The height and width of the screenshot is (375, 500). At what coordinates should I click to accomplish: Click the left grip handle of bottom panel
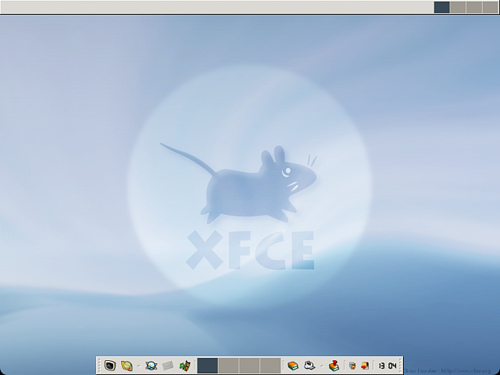[x=99, y=366]
